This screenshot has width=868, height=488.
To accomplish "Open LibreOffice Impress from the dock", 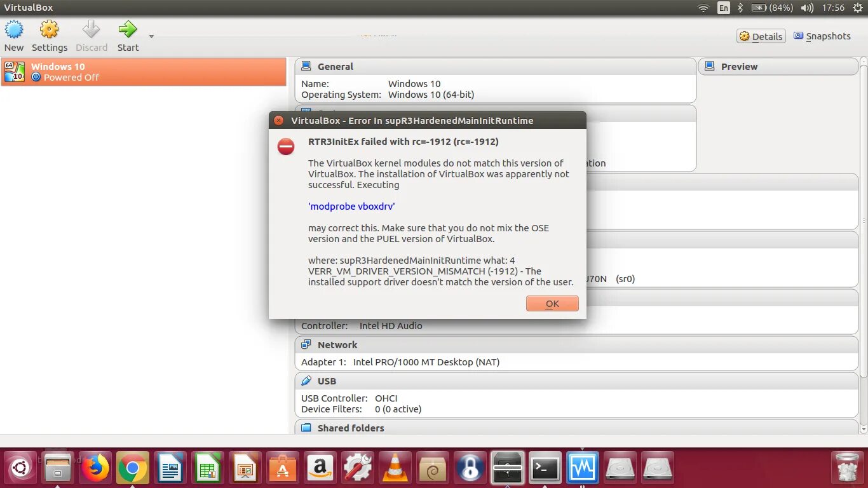I will [245, 468].
